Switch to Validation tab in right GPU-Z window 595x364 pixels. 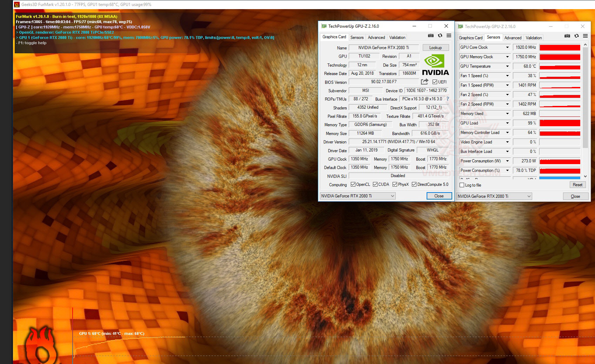tap(534, 38)
